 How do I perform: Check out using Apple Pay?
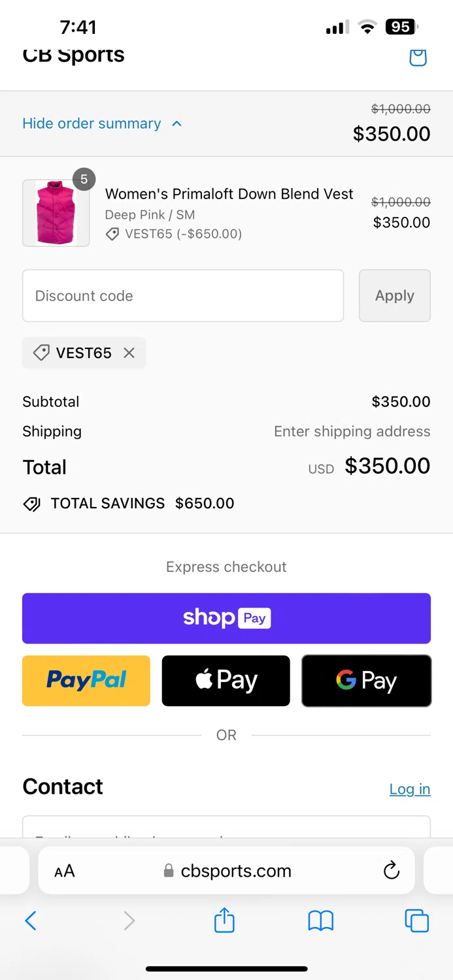[x=226, y=681]
